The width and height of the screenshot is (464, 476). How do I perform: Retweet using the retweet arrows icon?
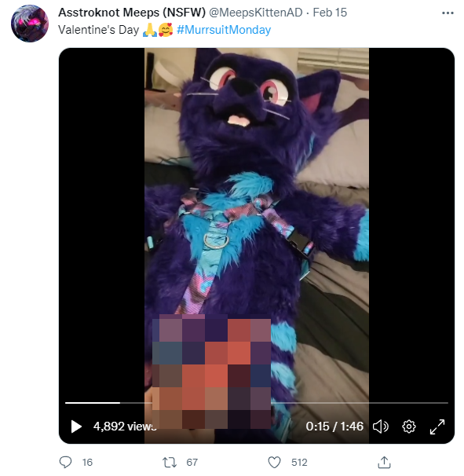click(170, 462)
